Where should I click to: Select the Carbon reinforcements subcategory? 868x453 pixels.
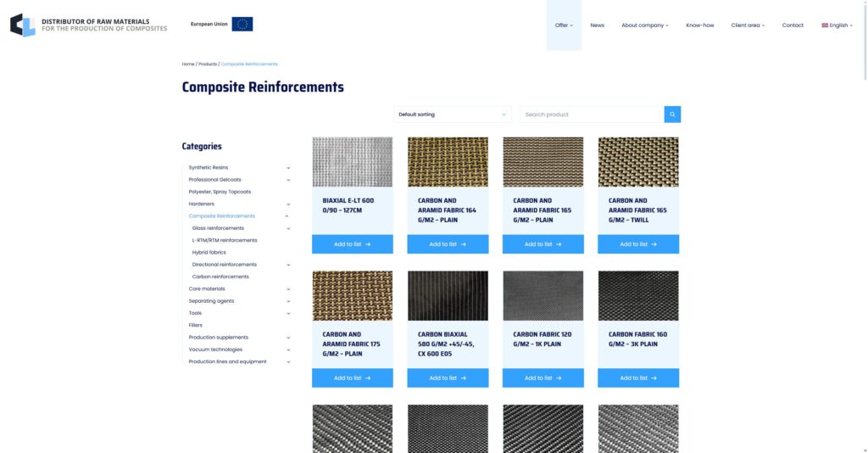(220, 277)
